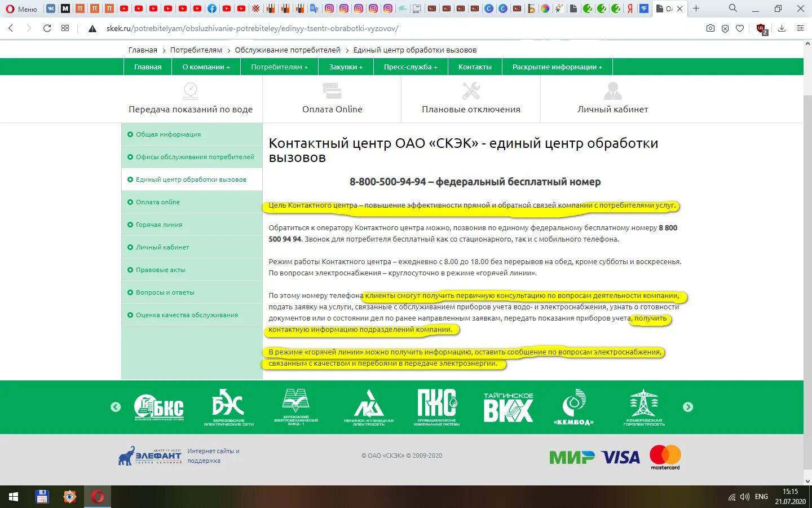Reload the current page
This screenshot has width=812, height=508.
click(47, 28)
